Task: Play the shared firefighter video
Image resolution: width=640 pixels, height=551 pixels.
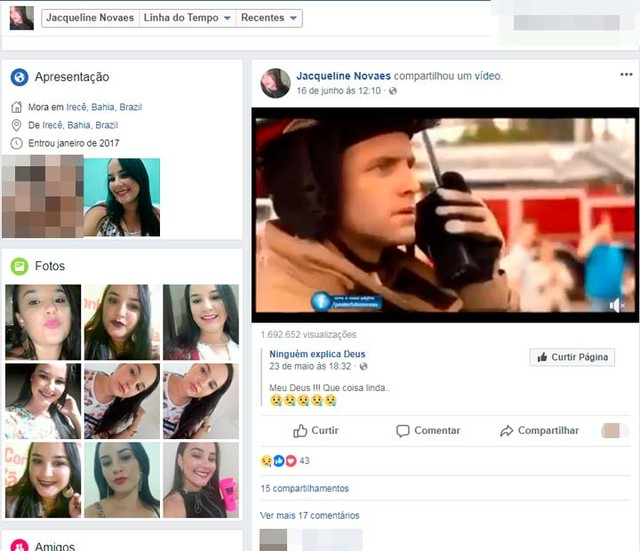Action: [445, 214]
